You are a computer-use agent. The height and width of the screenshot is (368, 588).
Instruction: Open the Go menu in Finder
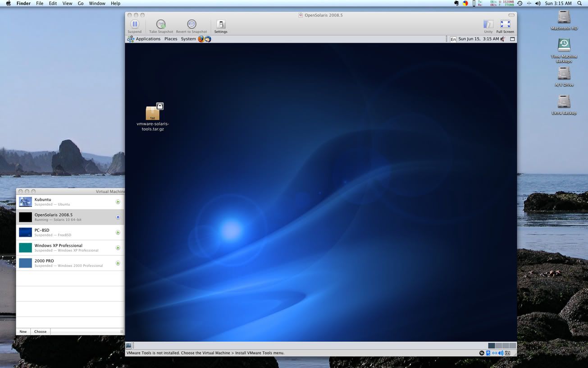[81, 3]
